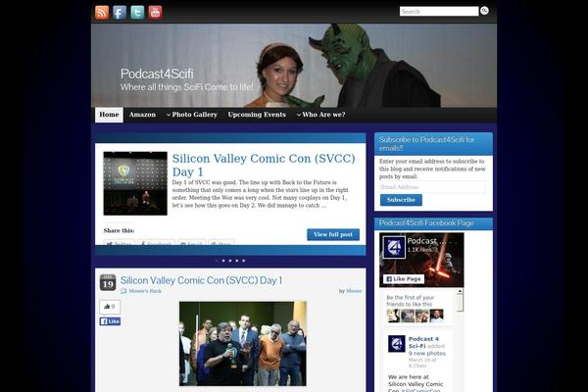Click the friends' avatars row in Facebook widget
Image resolution: width=588 pixels, height=392 pixels.
pos(416,316)
